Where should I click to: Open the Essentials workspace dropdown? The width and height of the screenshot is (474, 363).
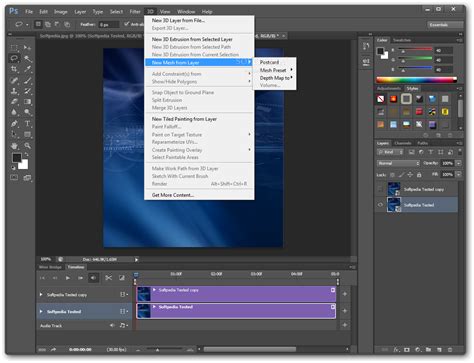(445, 25)
